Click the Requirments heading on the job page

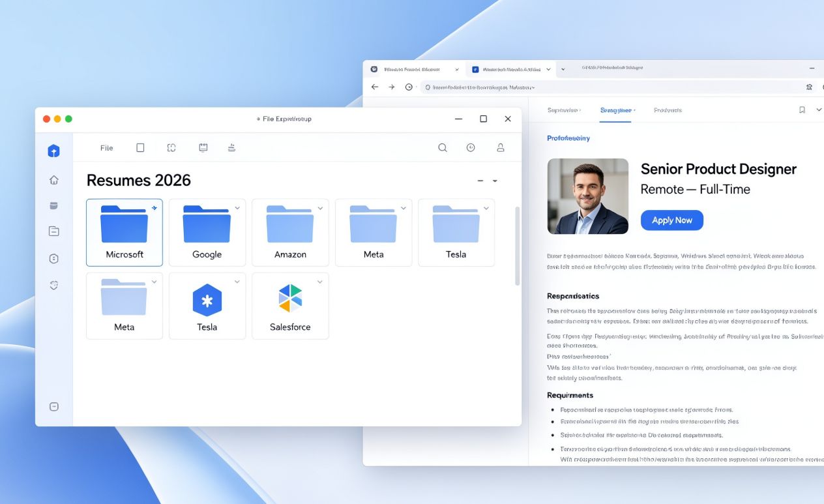(570, 395)
